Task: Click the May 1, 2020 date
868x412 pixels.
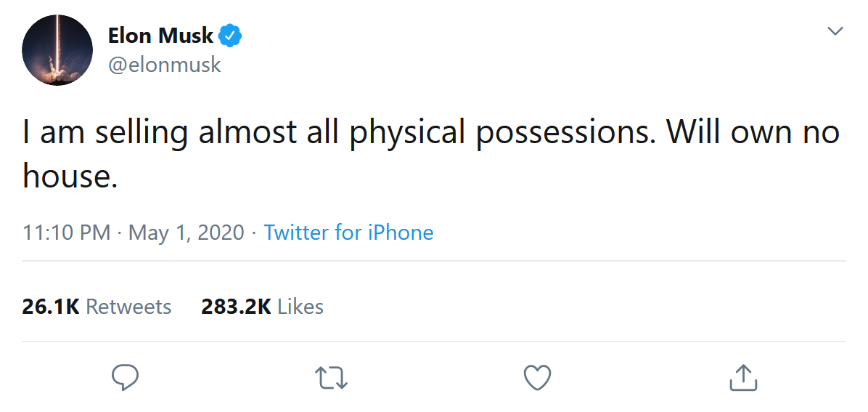Action: (x=186, y=233)
